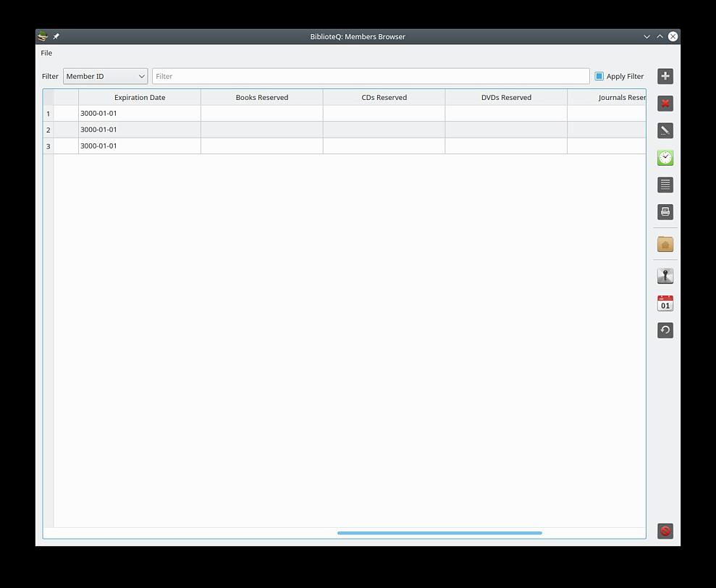Open the Member ID filter dropdown
The width and height of the screenshot is (716, 588).
click(105, 76)
